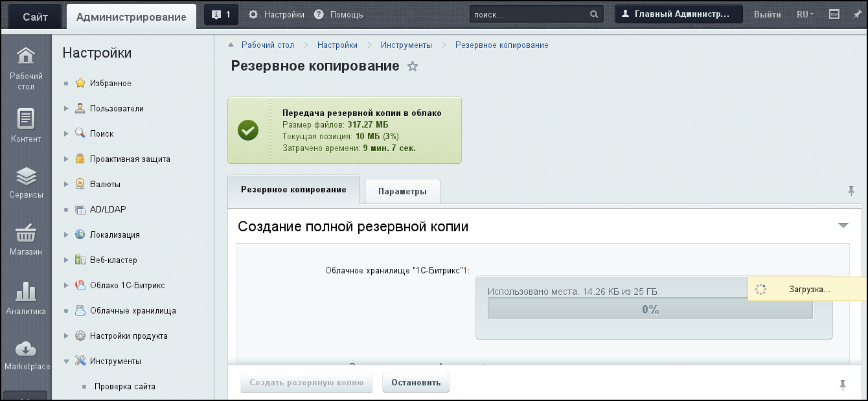The image size is (868, 401).
Task: Click the Остановить button
Action: [416, 383]
